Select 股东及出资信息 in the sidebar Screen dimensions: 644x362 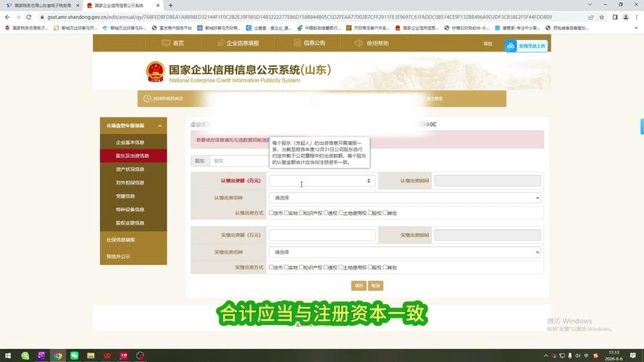(133, 156)
